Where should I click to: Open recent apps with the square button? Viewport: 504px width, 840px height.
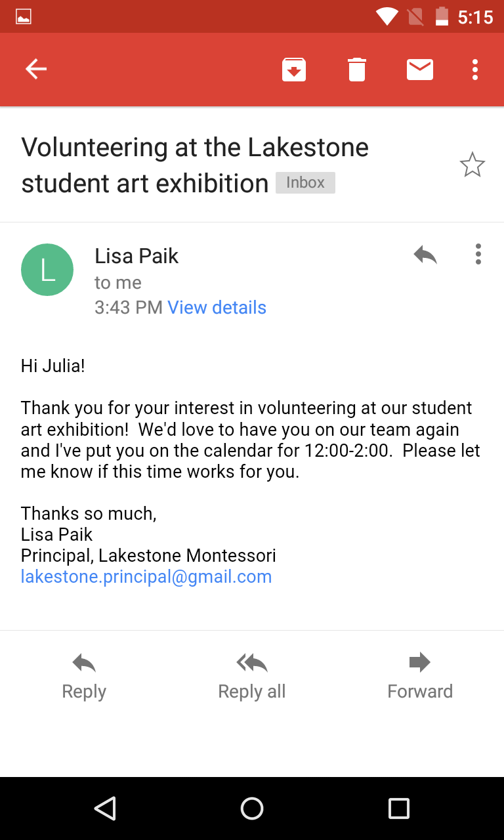[399, 808]
